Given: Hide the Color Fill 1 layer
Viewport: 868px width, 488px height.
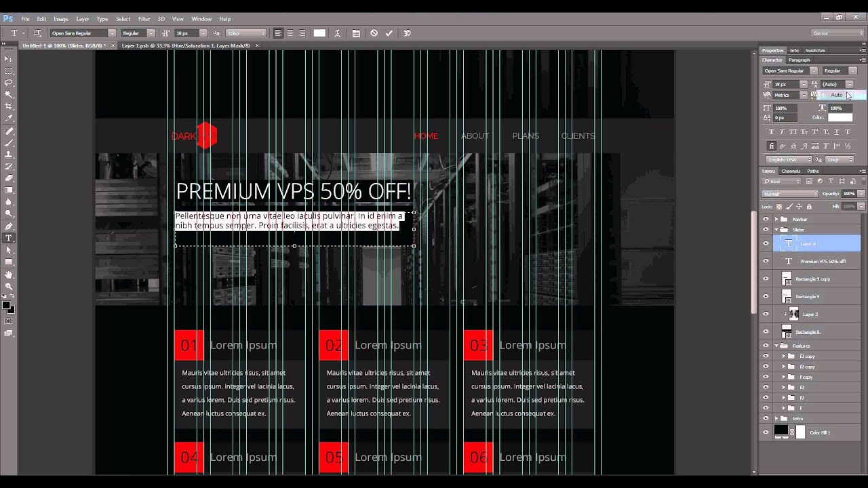Looking at the screenshot, I should pyautogui.click(x=766, y=432).
